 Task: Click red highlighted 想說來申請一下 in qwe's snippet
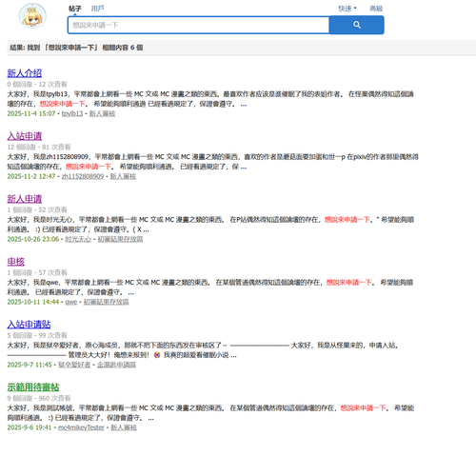click(348, 283)
